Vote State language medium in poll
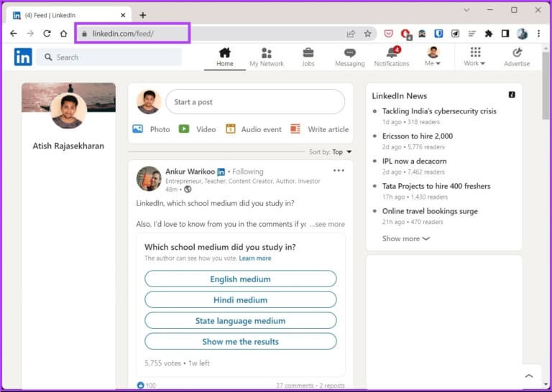This screenshot has height=392, width=552. point(241,320)
